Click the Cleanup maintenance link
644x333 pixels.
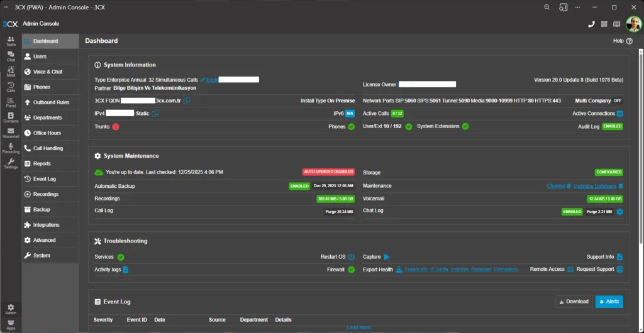coord(556,186)
